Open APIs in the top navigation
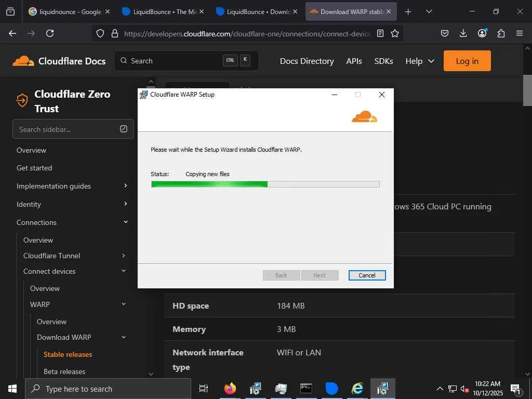 [354, 61]
